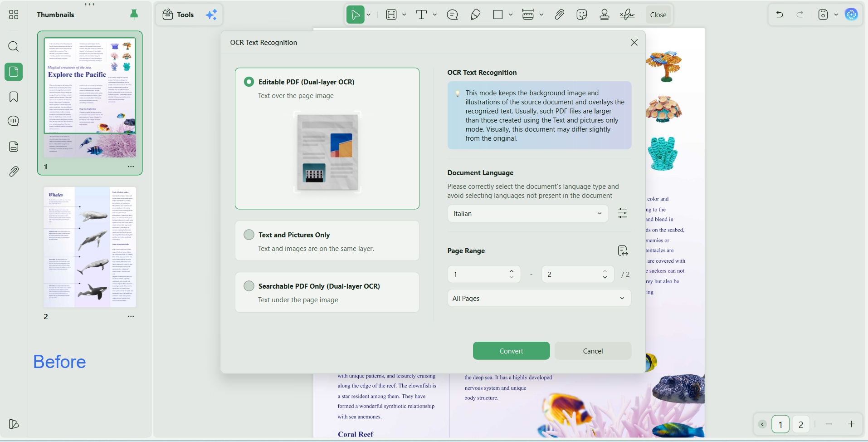This screenshot has width=868, height=442.
Task: Expand the save options dropdown arrow
Action: pyautogui.click(x=836, y=15)
